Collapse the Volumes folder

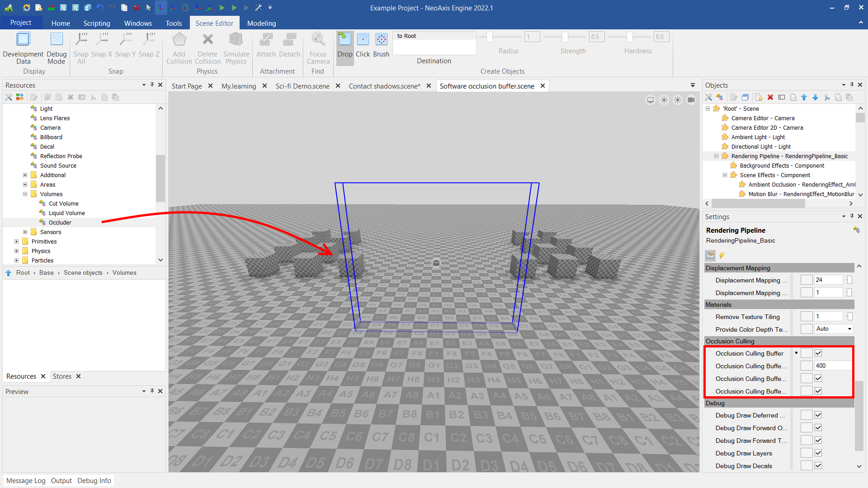pyautogui.click(x=25, y=194)
